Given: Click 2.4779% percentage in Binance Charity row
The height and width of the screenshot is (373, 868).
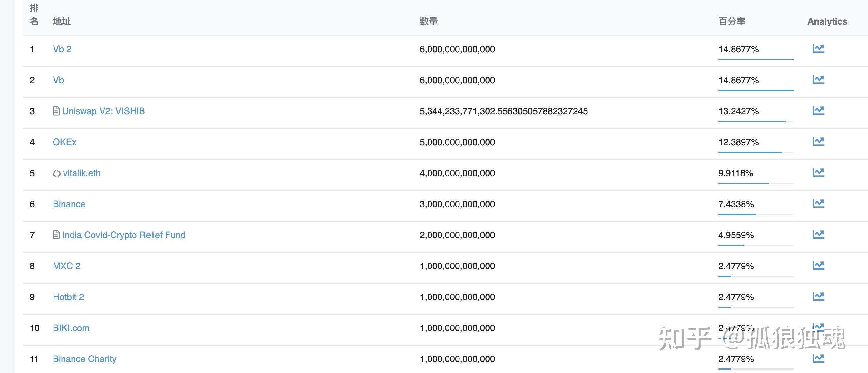Looking at the screenshot, I should 736,359.
